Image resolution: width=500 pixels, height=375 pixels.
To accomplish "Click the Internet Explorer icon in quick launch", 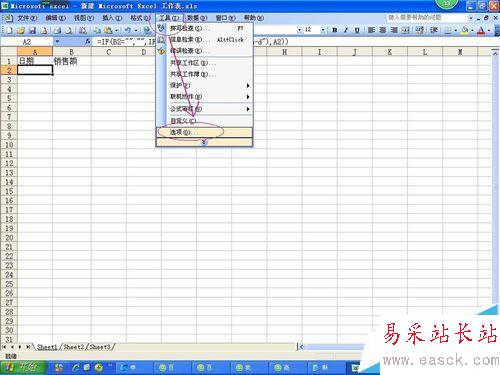I will tap(76, 368).
